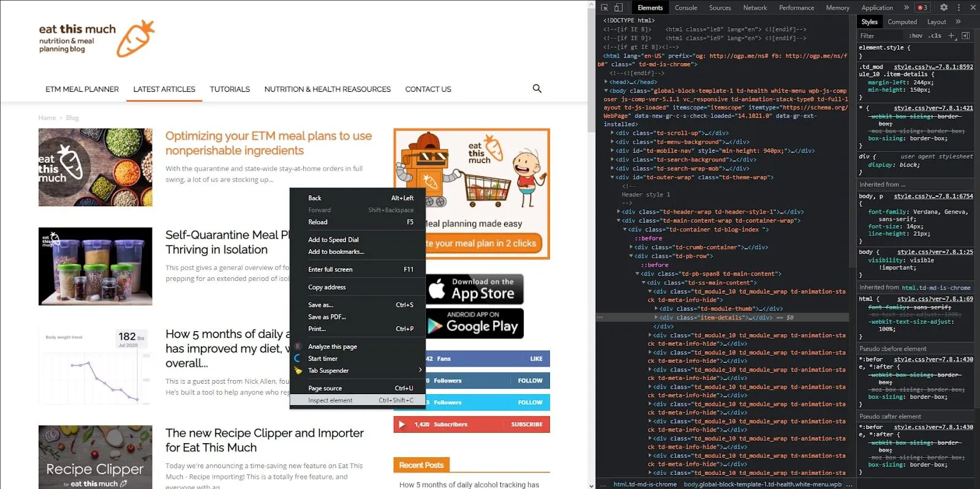Open the style.css?v...=7.8.1:6754 source link

(x=933, y=196)
